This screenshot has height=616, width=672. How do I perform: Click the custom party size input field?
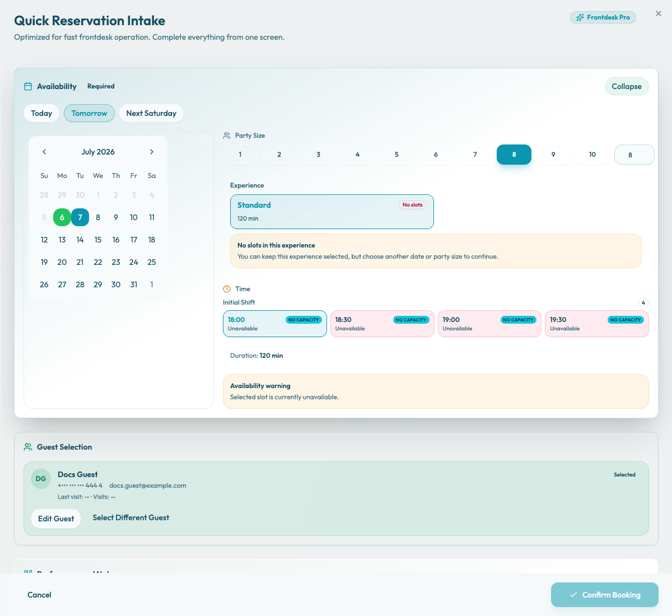point(634,155)
